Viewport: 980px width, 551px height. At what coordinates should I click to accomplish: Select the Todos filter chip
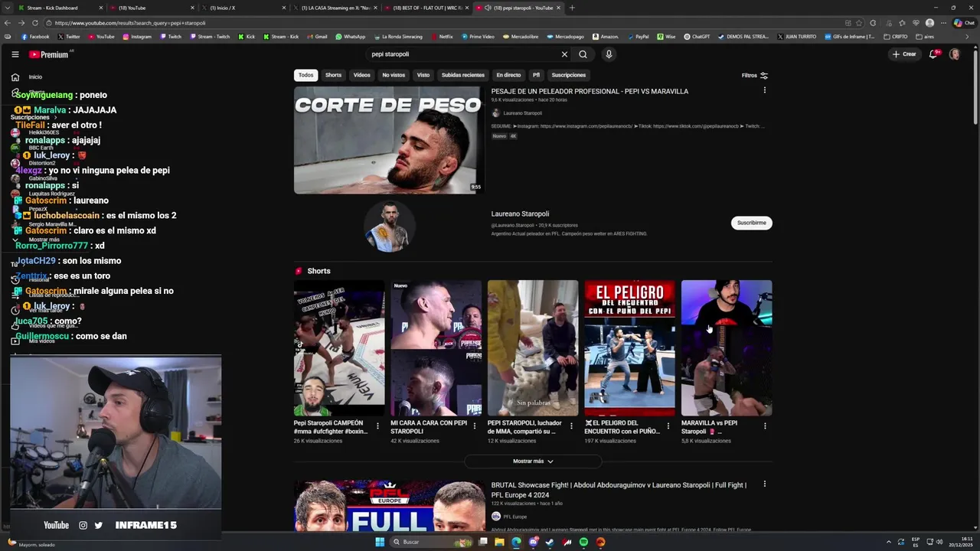(x=305, y=75)
